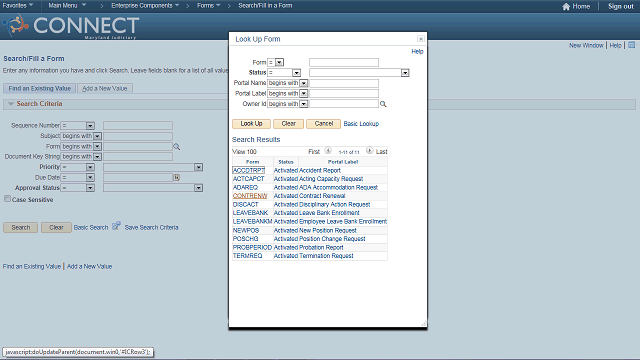640x360 pixels.
Task: Open the Due Date calendar icon
Action: point(176,177)
